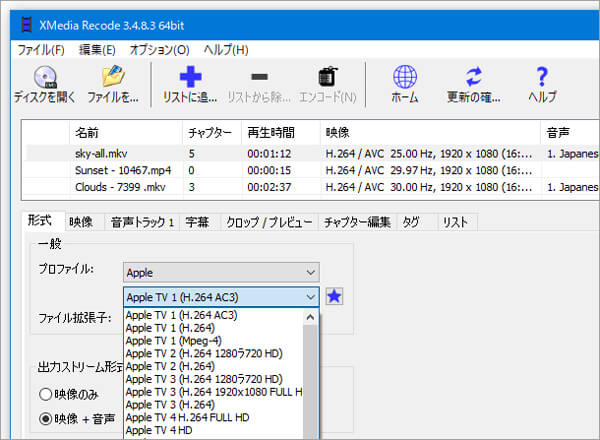Choose Apple TV 1 (H.264) from list
The width and height of the screenshot is (600, 440).
coord(214,328)
